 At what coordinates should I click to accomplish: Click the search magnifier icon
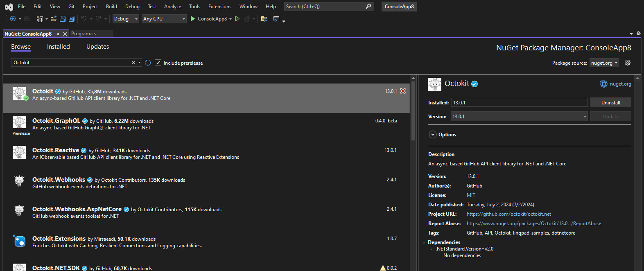[x=368, y=7]
